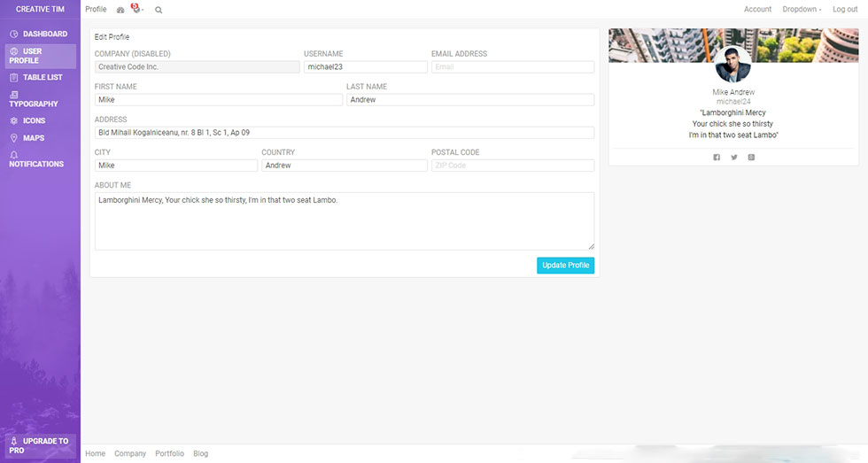This screenshot has height=463, width=868.
Task: Open the dashboard gauge icon in navbar
Action: tap(120, 10)
